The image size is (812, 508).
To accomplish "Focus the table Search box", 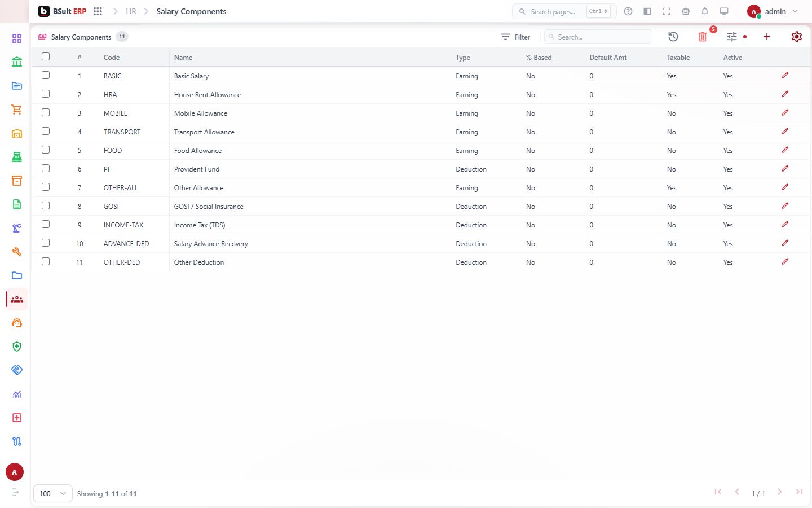I will coord(598,37).
